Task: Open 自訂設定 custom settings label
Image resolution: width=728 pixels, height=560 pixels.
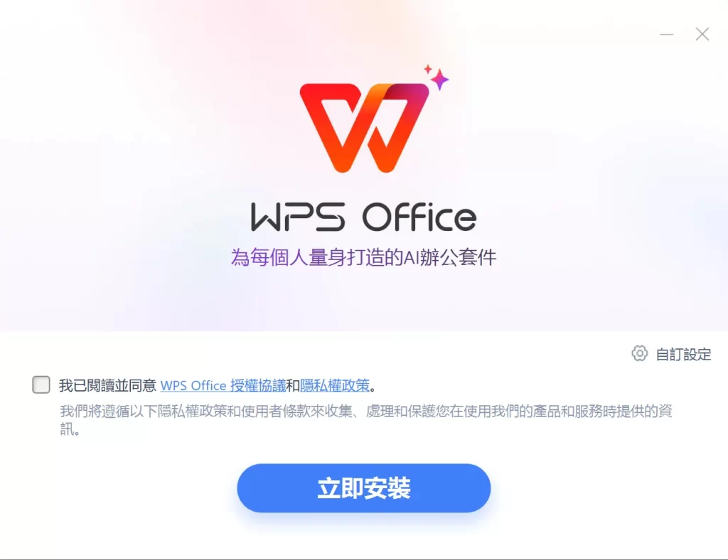Action: (683, 355)
